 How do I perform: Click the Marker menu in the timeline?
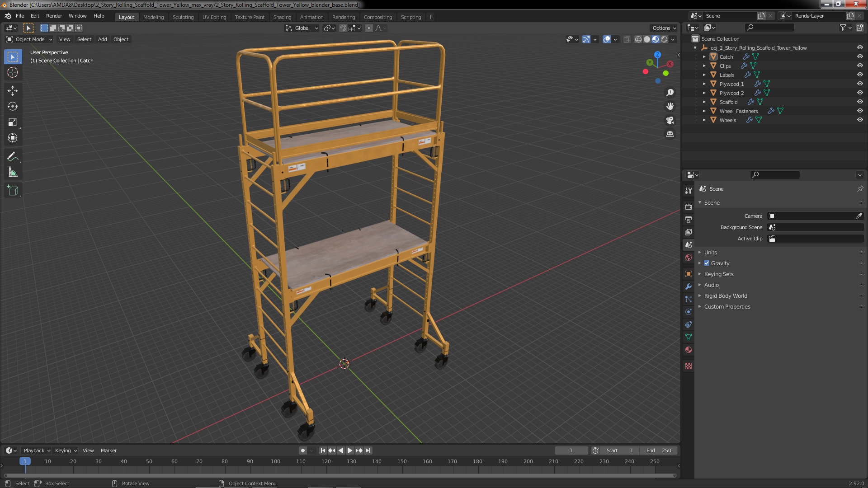(108, 450)
